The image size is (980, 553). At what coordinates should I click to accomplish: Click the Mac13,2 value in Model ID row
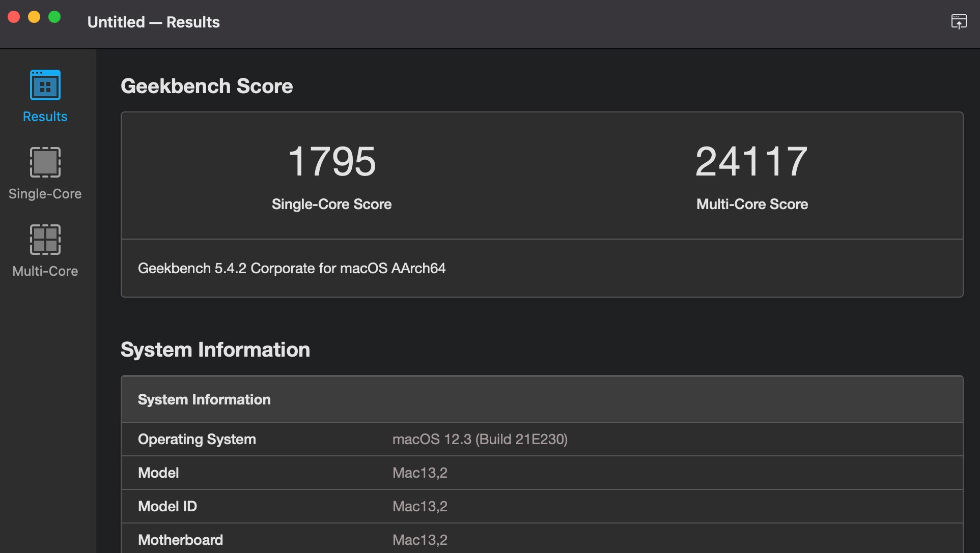point(420,506)
